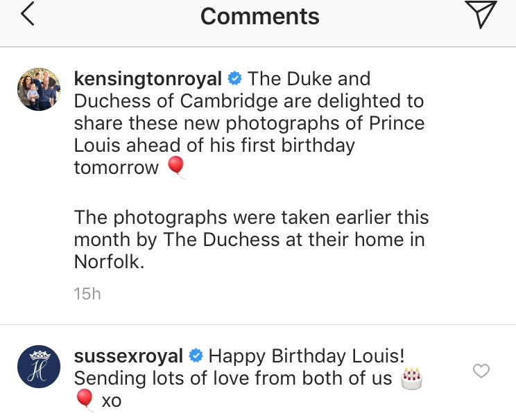
Task: Click the "xo" at the comment's end
Action: [x=111, y=401]
